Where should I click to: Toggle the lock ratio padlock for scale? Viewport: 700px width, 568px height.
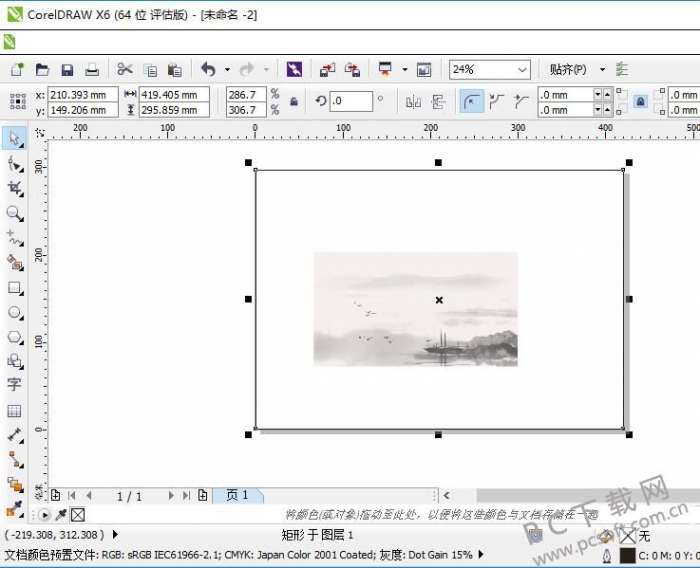pos(294,101)
